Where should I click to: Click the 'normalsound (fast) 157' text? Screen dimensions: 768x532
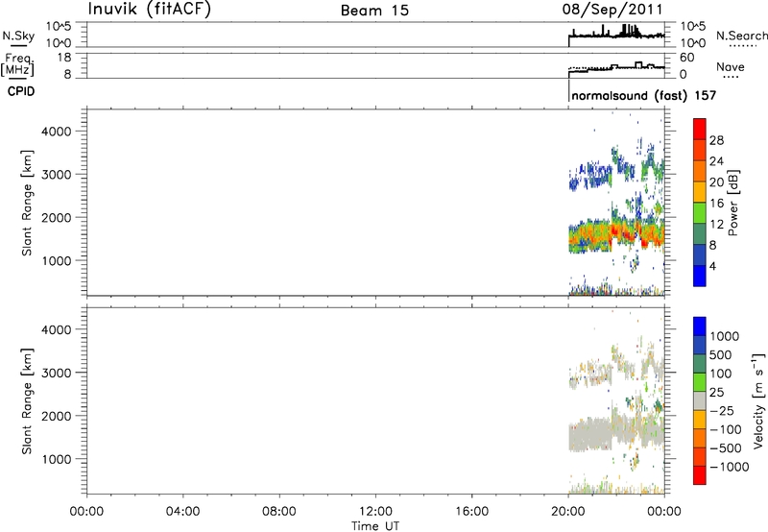click(643, 95)
